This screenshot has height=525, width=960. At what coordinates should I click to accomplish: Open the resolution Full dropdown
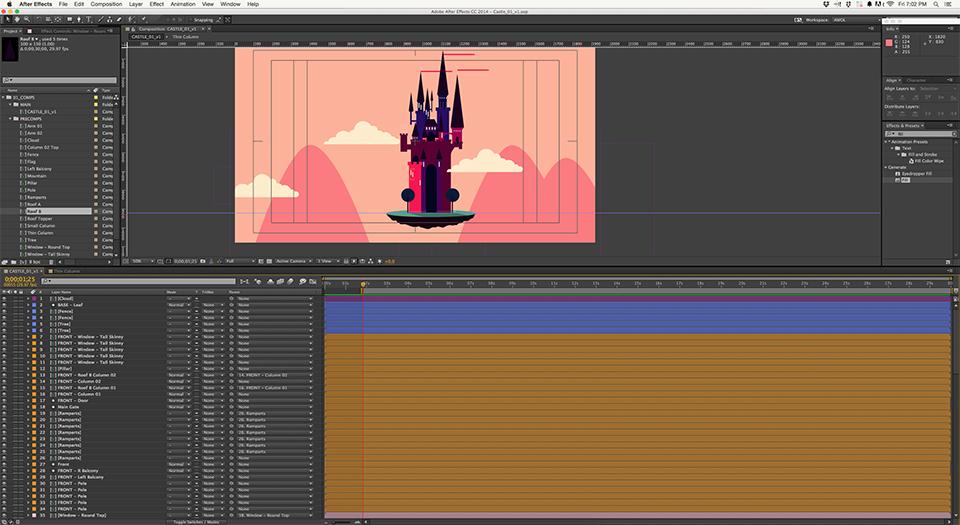coord(239,261)
